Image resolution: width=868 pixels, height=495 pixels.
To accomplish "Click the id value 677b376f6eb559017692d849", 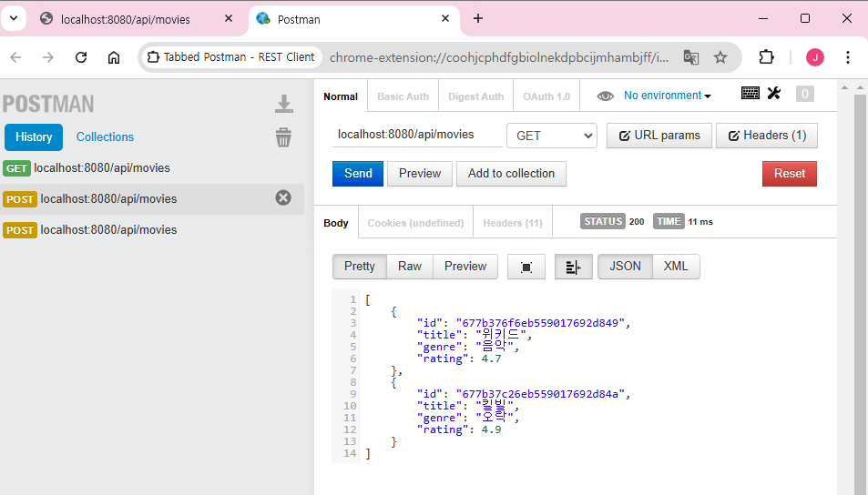I will [x=540, y=323].
